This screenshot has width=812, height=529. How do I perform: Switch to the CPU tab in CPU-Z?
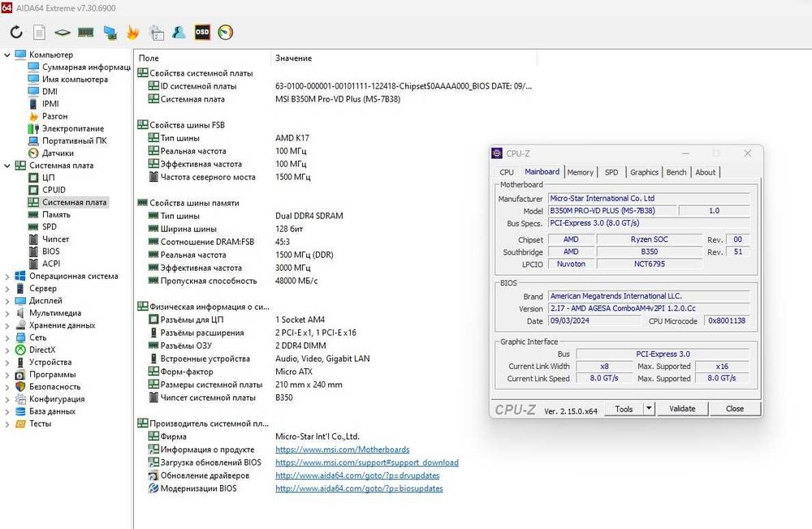pos(507,172)
